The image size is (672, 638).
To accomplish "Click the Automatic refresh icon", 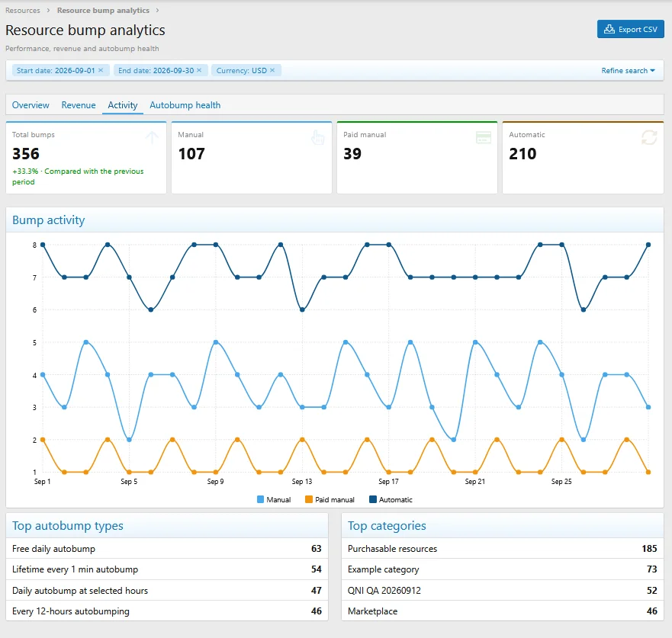I will tap(649, 137).
